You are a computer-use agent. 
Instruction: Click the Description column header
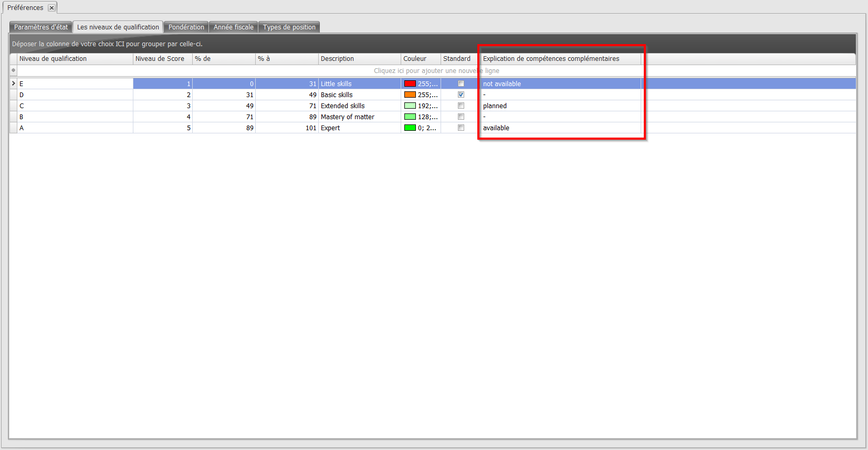[x=359, y=59]
